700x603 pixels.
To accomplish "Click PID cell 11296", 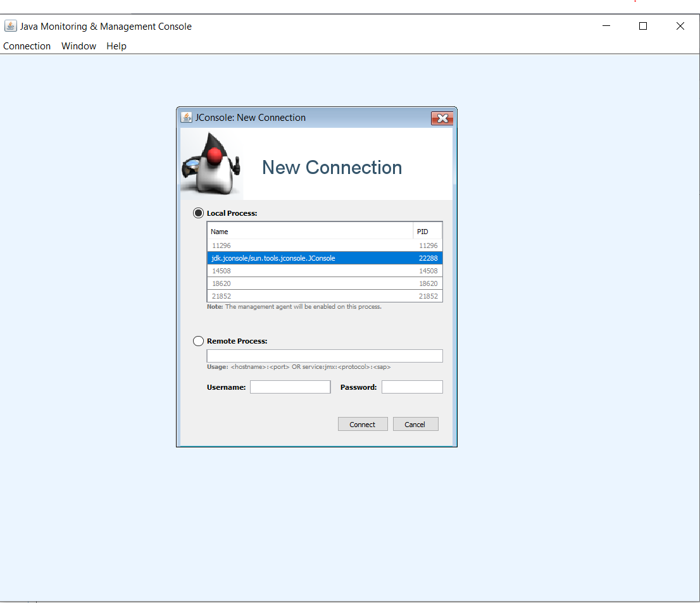I will pyautogui.click(x=428, y=246).
